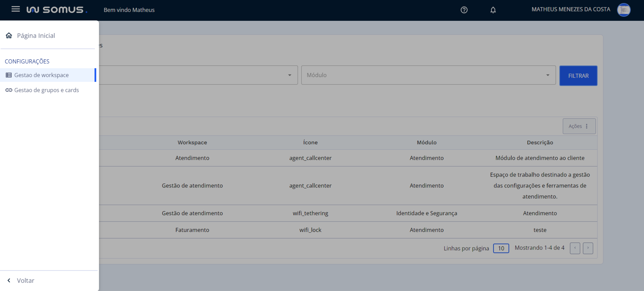Click the home icon beside Página Inicial
Image resolution: width=644 pixels, height=291 pixels.
[x=9, y=36]
